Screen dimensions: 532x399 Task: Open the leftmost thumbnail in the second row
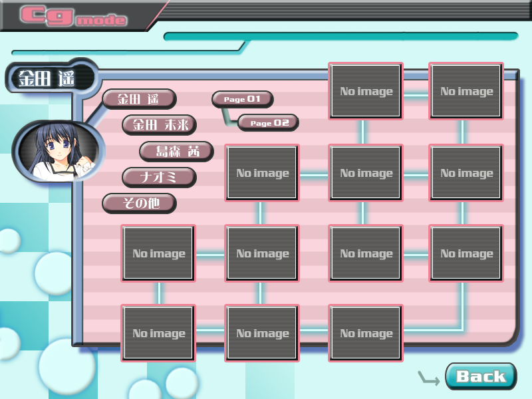262,173
